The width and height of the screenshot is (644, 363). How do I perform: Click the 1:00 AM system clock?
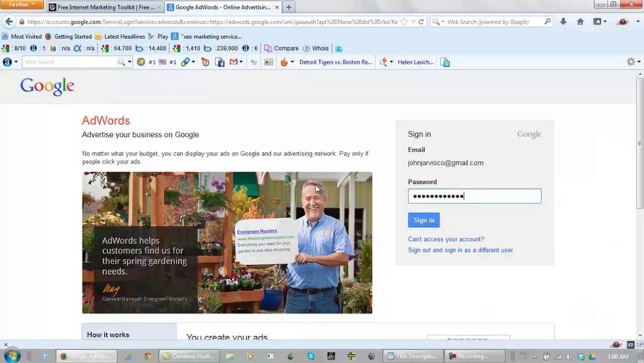(618, 356)
